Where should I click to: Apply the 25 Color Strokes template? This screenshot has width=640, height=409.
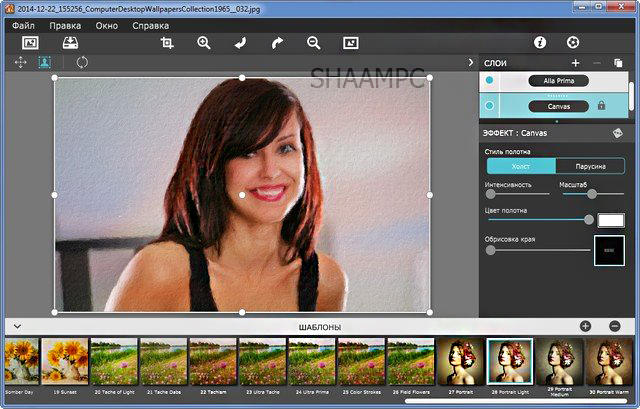(361, 362)
